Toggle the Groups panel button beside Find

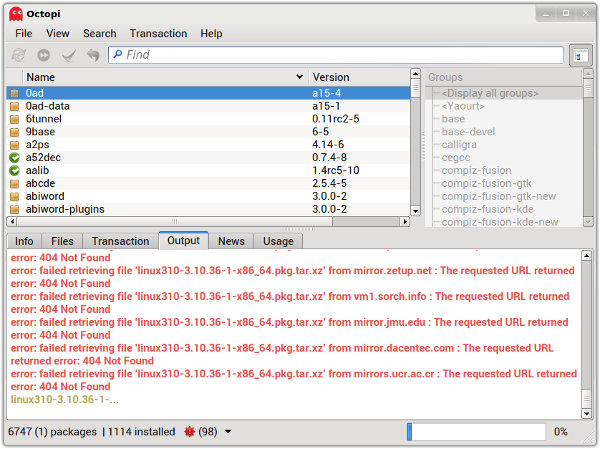click(580, 56)
